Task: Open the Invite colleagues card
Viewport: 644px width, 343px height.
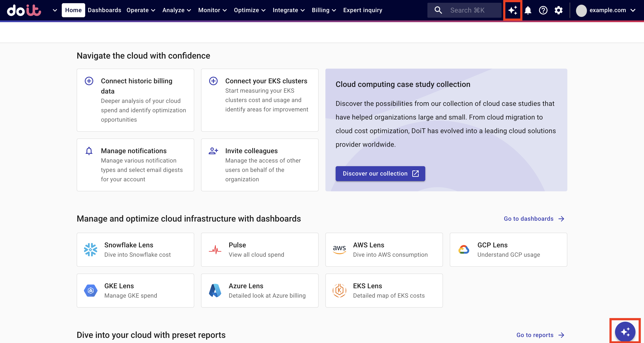Action: click(x=260, y=165)
